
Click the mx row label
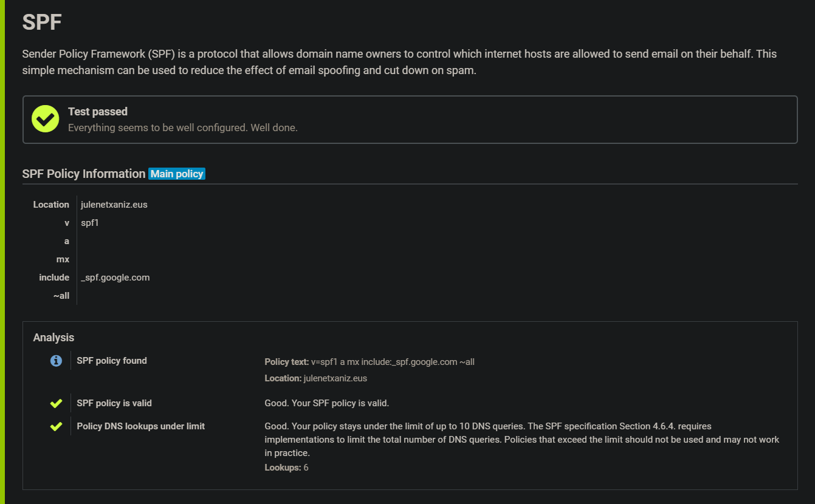pyautogui.click(x=63, y=259)
